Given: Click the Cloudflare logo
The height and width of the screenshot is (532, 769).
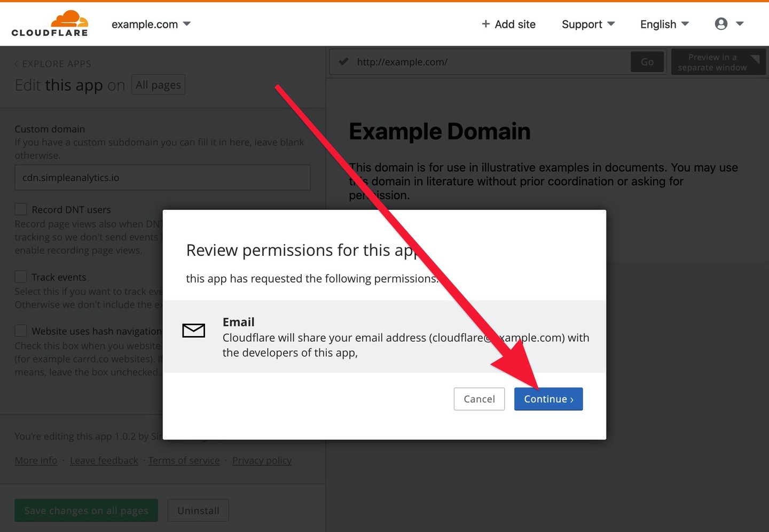Looking at the screenshot, I should (50, 24).
